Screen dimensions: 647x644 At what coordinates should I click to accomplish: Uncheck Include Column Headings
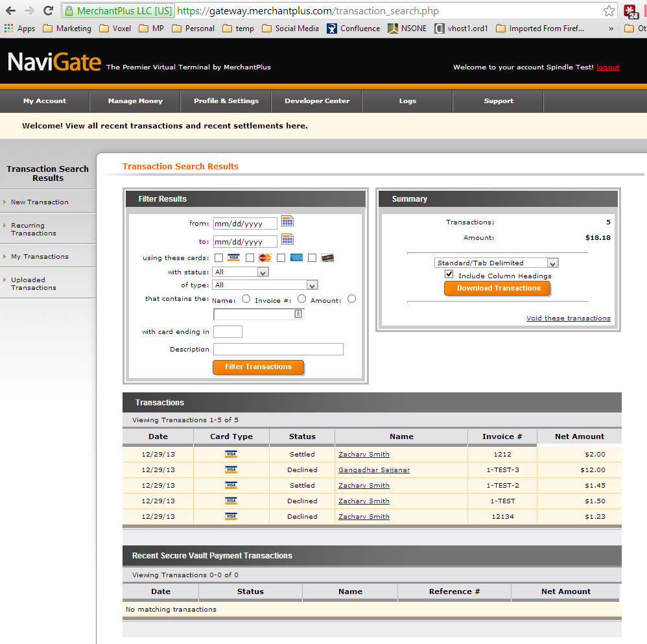click(449, 274)
